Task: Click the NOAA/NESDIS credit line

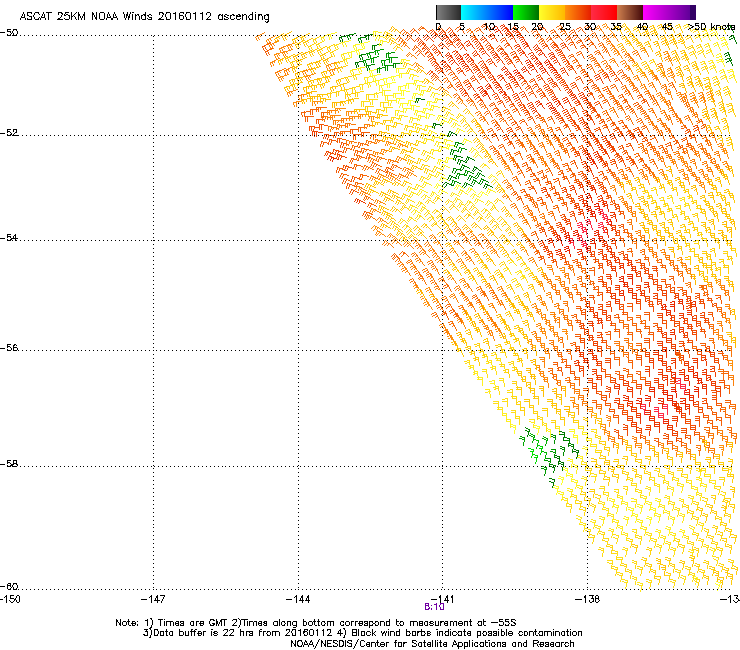Action: coord(432,644)
